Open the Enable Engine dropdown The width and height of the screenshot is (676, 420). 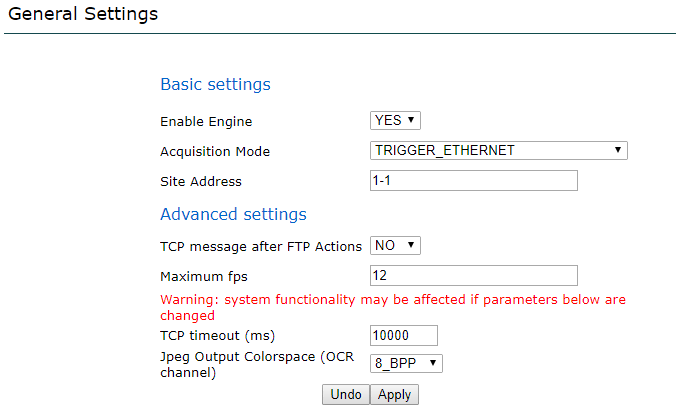(395, 120)
